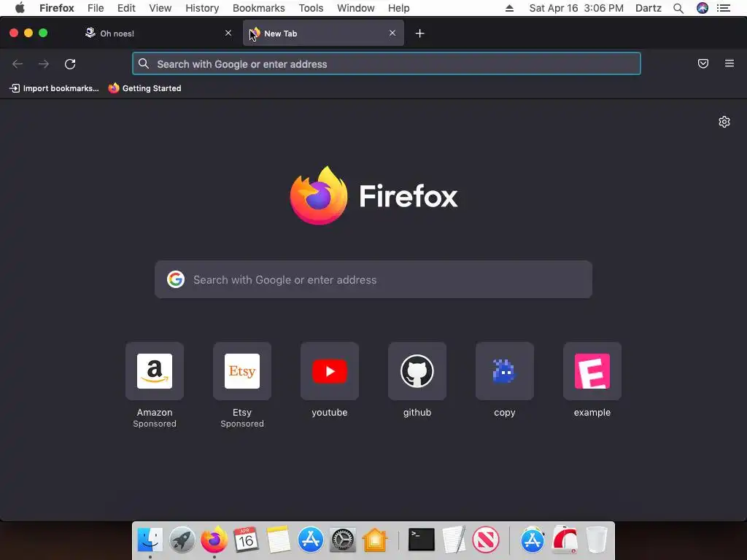
Task: Open Home app in the dock
Action: pos(375,540)
